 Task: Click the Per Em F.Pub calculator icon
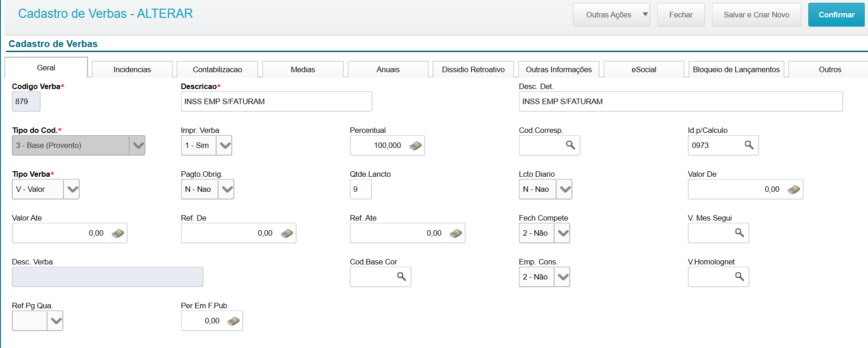coord(233,321)
